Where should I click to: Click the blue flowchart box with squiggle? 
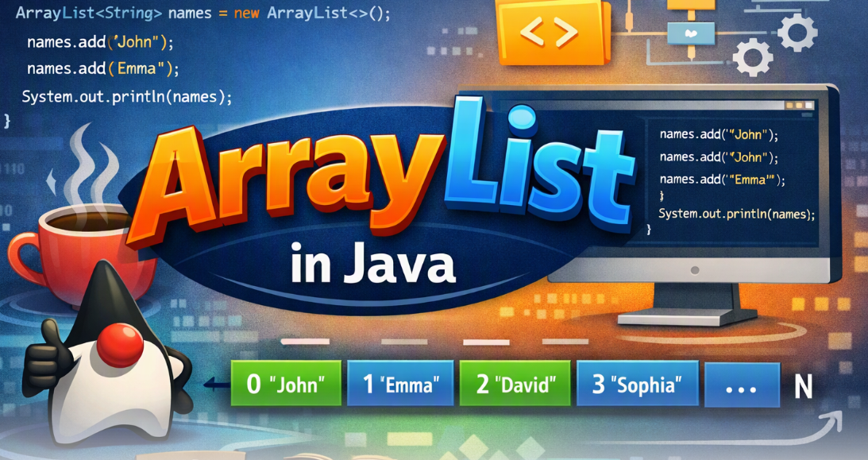point(692,33)
